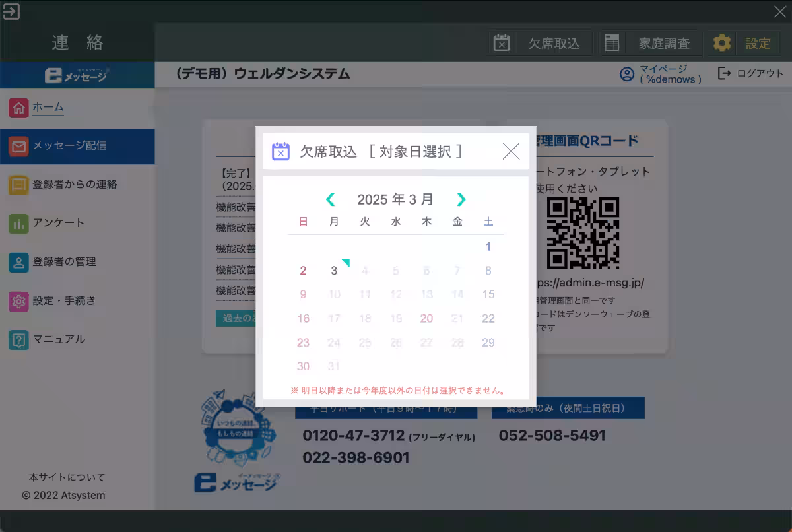Open the yellow 設定 gear icon top right
Image resolution: width=792 pixels, height=532 pixels.
pyautogui.click(x=721, y=42)
